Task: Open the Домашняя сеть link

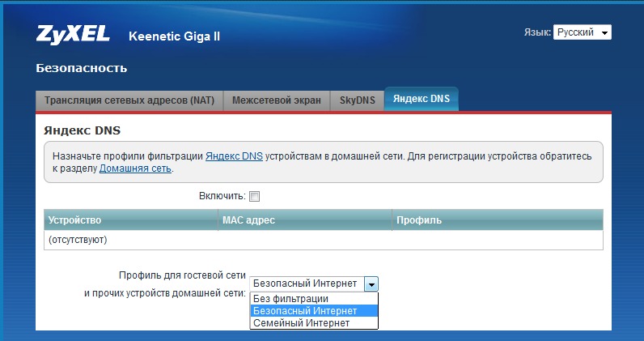Action: [136, 168]
